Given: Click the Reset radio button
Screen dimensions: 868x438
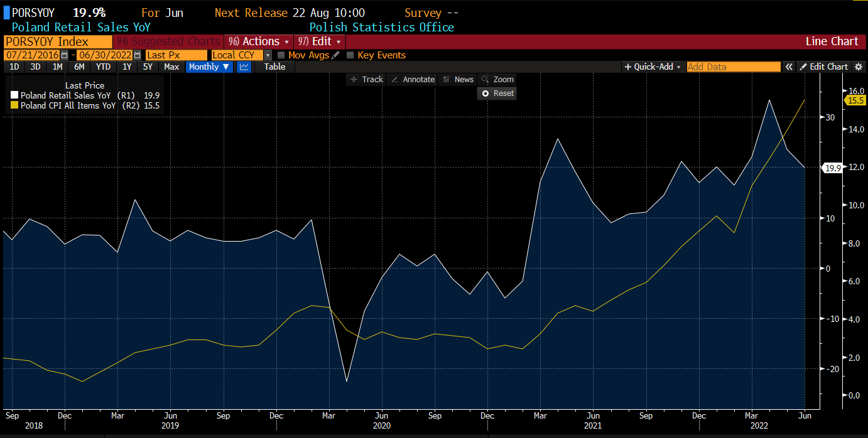Looking at the screenshot, I should [486, 93].
